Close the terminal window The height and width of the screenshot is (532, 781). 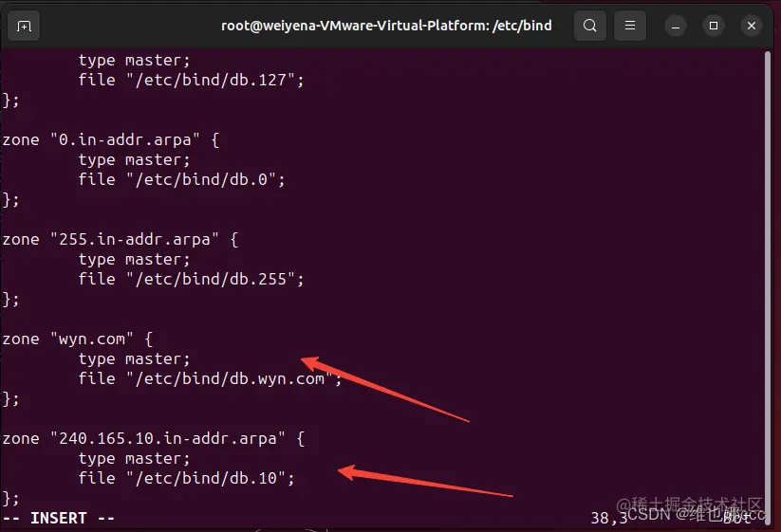pyautogui.click(x=752, y=26)
